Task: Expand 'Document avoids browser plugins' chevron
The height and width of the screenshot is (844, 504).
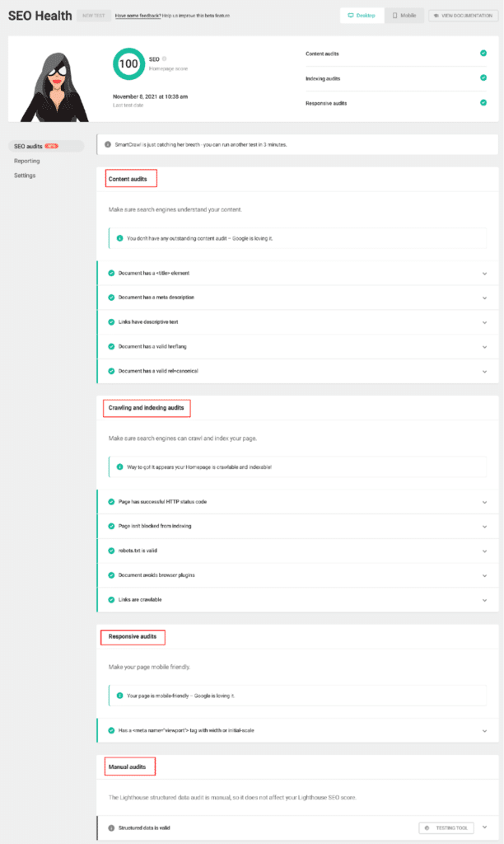Action: pos(484,576)
